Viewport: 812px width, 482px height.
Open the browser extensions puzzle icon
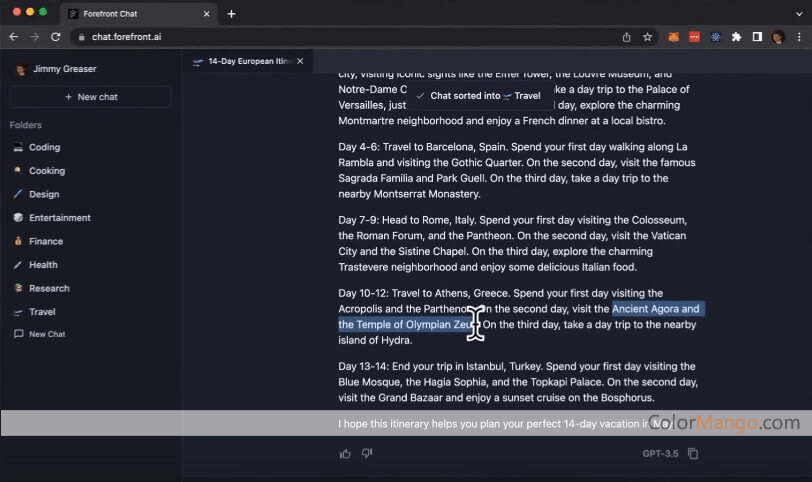point(737,37)
